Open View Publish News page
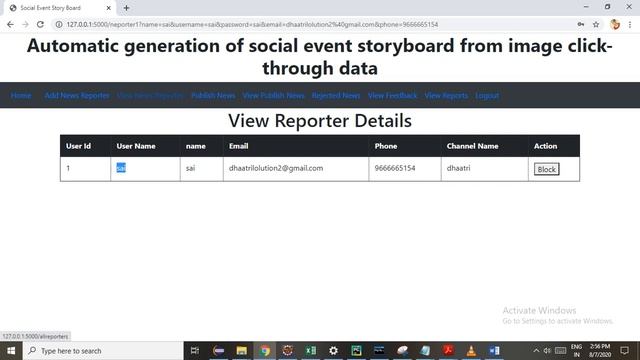 pyautogui.click(x=273, y=96)
